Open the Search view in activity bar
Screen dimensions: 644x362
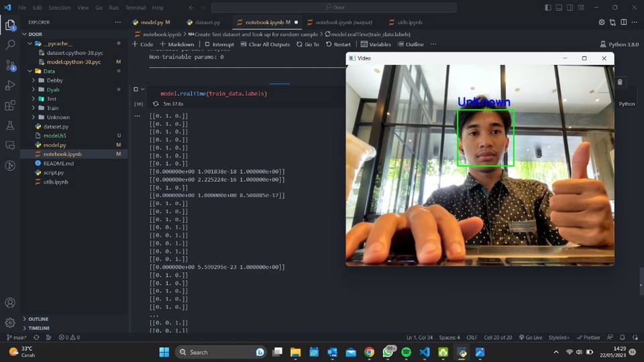[10, 45]
